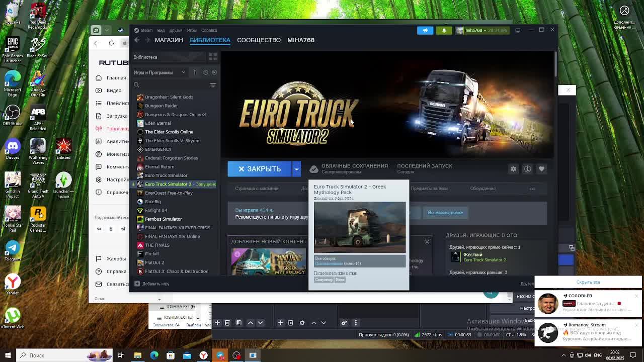Click the Greek Mythology DLC thumbnail
The height and width of the screenshot is (362, 644).
[268, 261]
